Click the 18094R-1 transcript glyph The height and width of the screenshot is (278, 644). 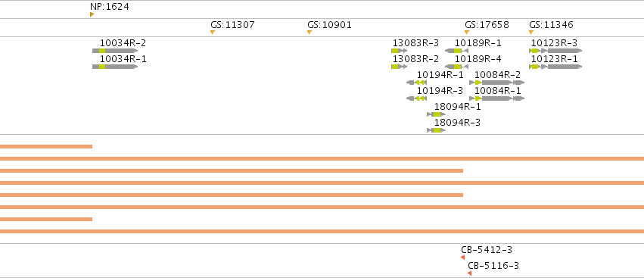(436, 114)
